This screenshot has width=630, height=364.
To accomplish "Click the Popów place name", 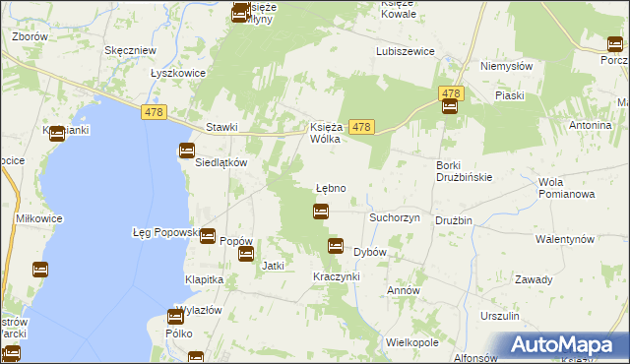I will 236,241.
